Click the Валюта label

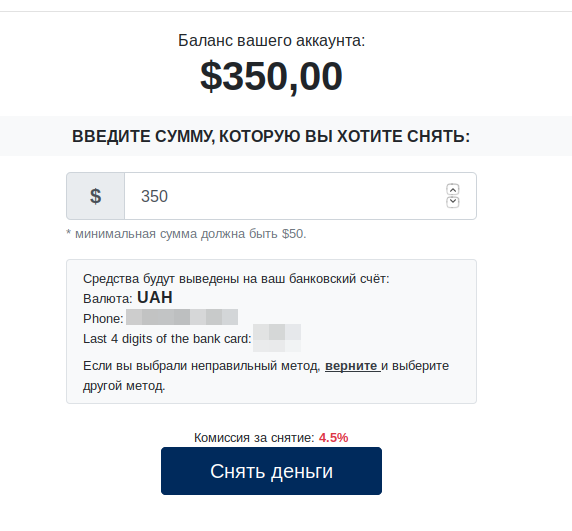(x=108, y=299)
